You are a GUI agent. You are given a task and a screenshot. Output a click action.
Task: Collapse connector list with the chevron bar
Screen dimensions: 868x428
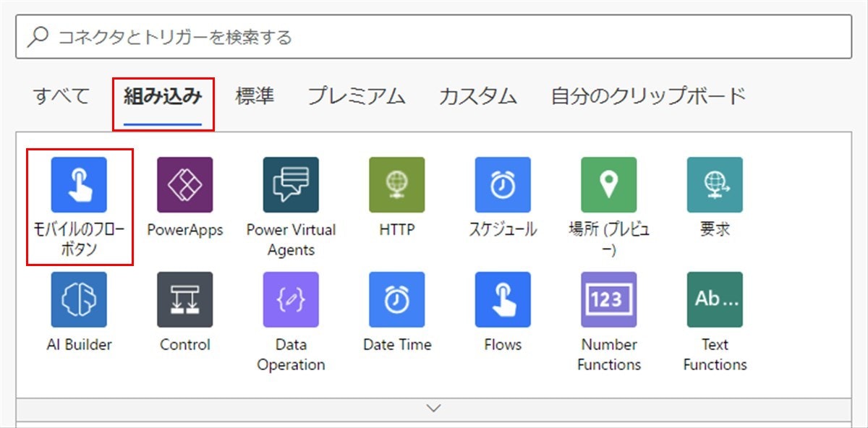(x=433, y=408)
